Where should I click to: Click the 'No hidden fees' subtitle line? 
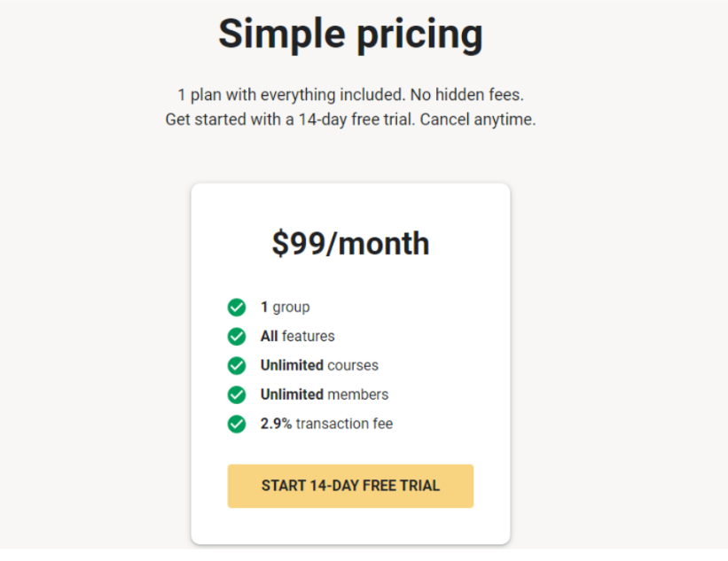click(x=350, y=95)
